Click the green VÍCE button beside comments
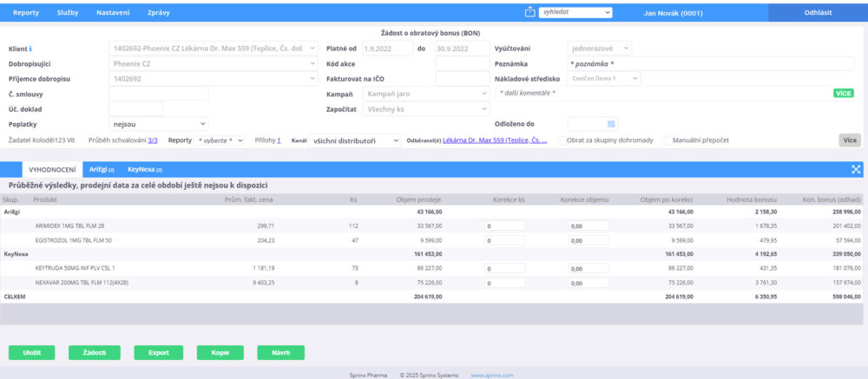Viewport: 868px width, 379px height. [x=843, y=93]
